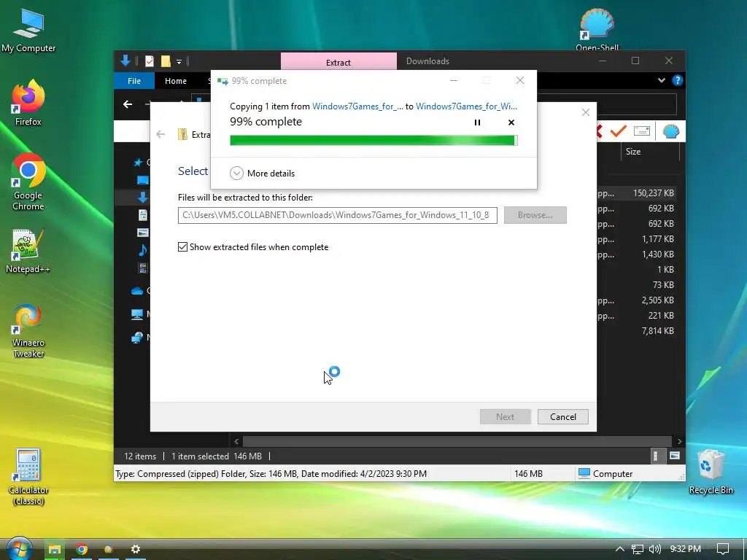The height and width of the screenshot is (560, 747).
Task: Click Properties checkmark icon in quick access toolbar
Action: tap(150, 61)
